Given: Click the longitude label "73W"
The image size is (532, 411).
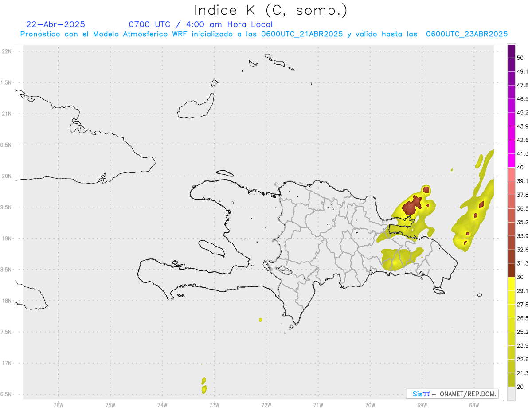Looking at the screenshot, I should pyautogui.click(x=214, y=405).
